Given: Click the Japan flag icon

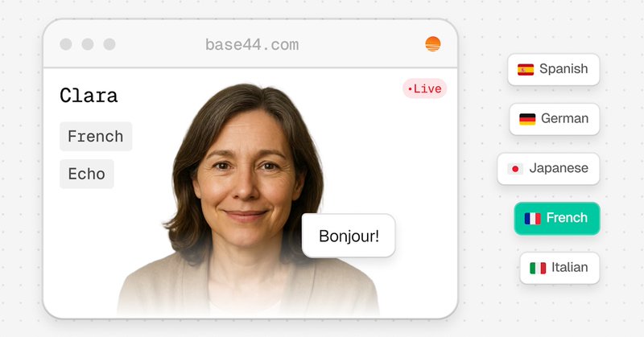Looking at the screenshot, I should (515, 169).
